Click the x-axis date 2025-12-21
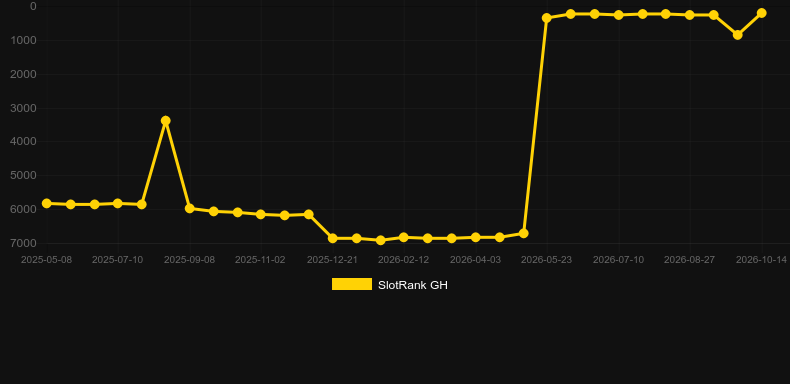This screenshot has width=790, height=384. click(x=333, y=260)
